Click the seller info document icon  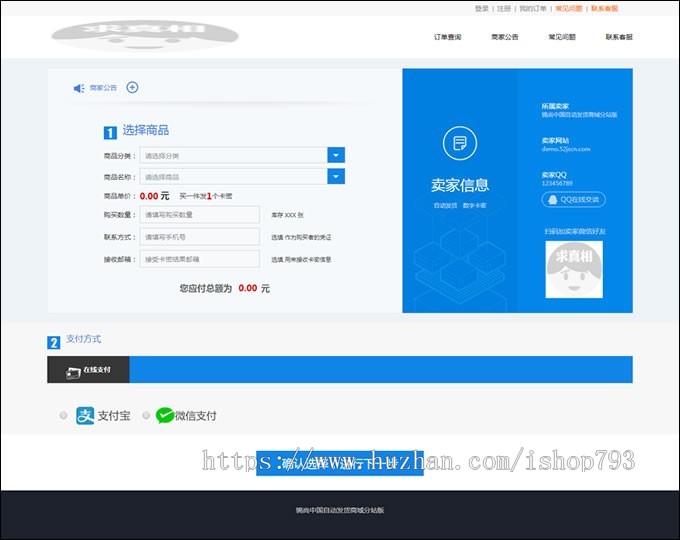pos(460,143)
